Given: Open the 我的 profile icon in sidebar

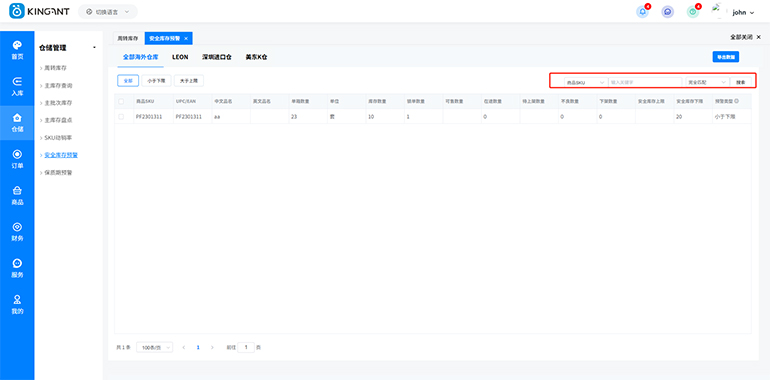Looking at the screenshot, I should [17, 299].
